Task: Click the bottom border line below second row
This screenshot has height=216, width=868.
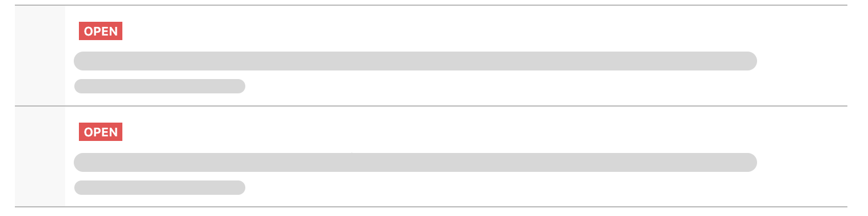Action: coord(431,207)
